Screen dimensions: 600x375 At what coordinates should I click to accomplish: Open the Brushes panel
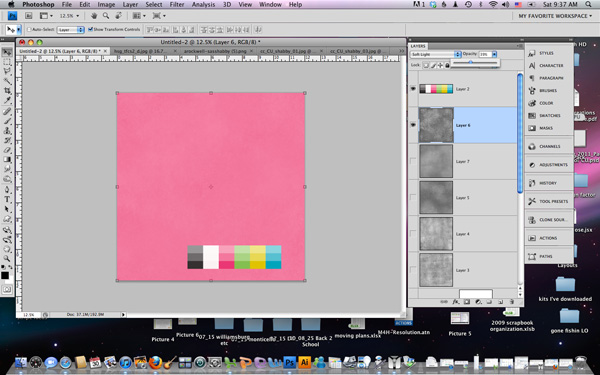548,91
